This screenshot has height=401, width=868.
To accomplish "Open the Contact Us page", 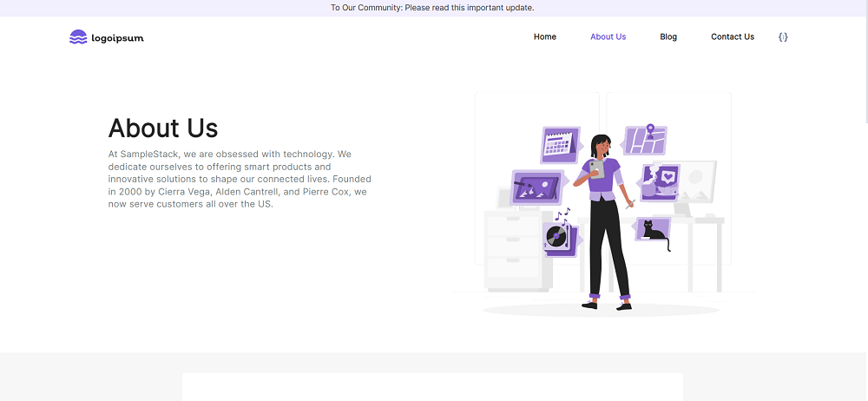I will [x=733, y=37].
